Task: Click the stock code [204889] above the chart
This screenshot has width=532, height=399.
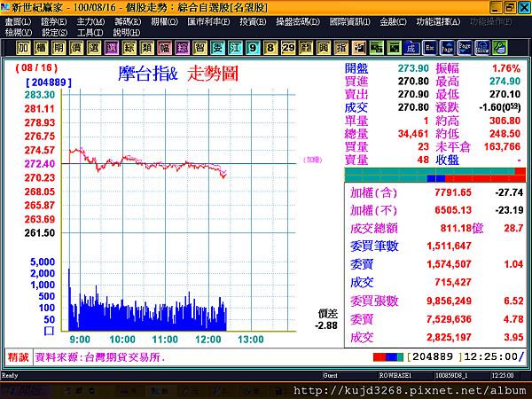Action: [x=49, y=82]
